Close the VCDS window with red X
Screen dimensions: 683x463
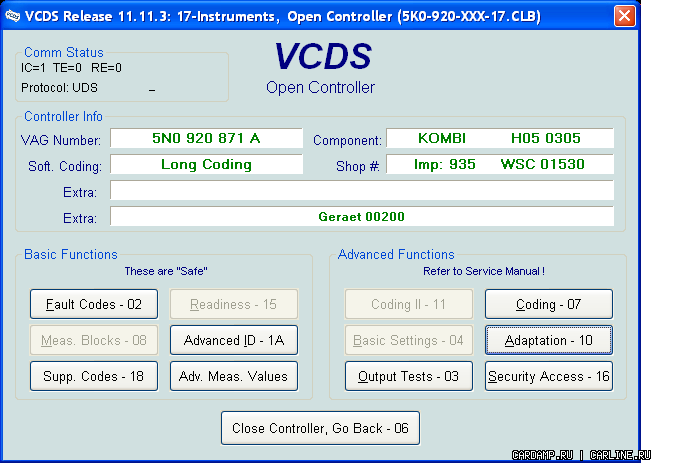tap(624, 16)
